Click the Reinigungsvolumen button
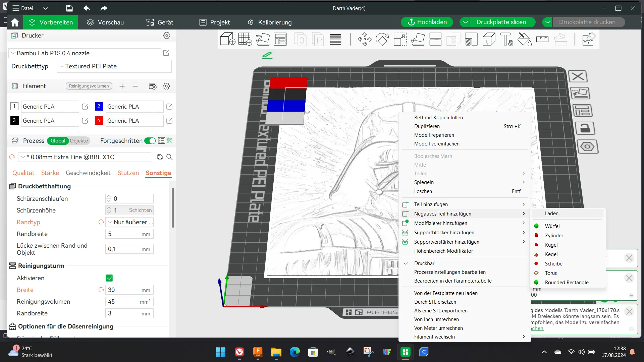Image resolution: width=644 pixels, height=362 pixels. [x=89, y=86]
